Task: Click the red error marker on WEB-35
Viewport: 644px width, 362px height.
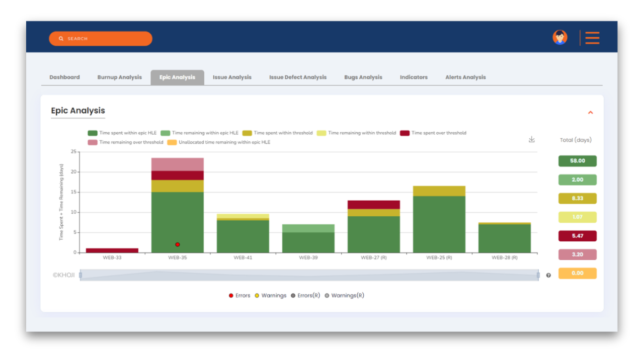Action: pyautogui.click(x=178, y=244)
